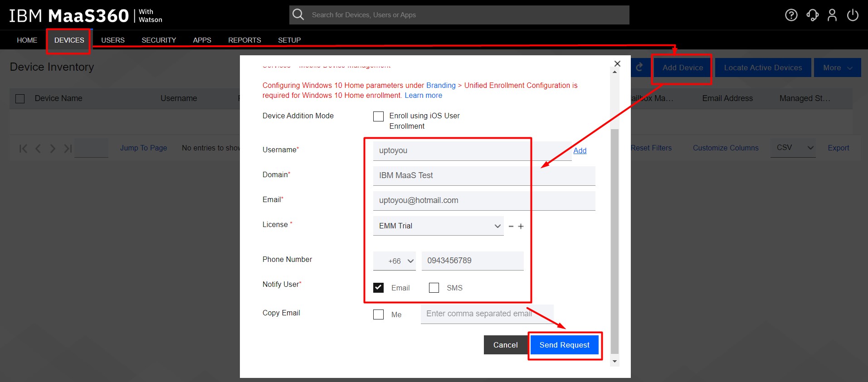The height and width of the screenshot is (382, 868).
Task: Click the power logout icon
Action: [853, 15]
